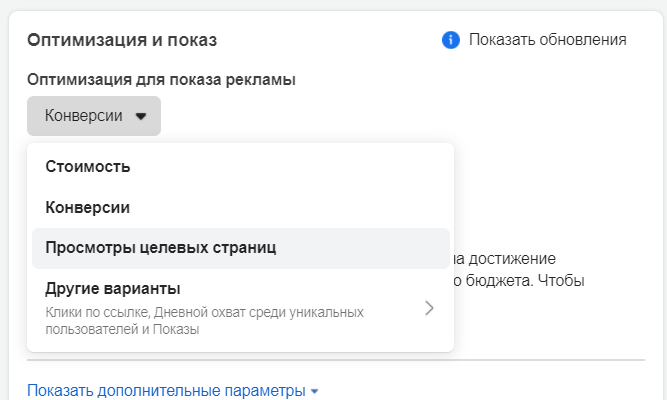Open the Показать обновления link
This screenshot has width=667, height=400.
pos(547,40)
